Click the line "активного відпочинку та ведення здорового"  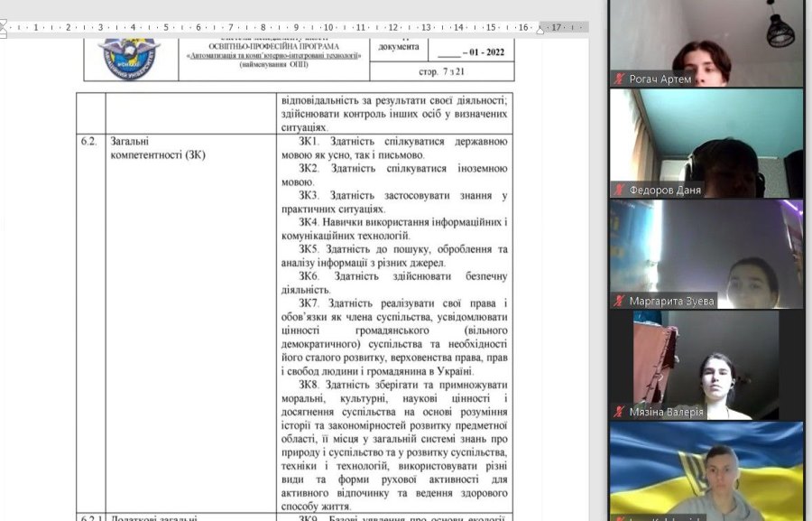point(394,493)
